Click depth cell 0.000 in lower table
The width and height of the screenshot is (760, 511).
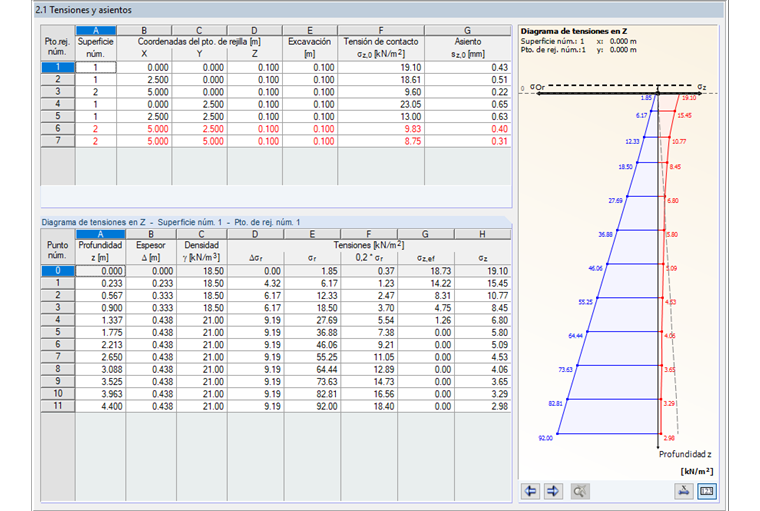(100, 271)
